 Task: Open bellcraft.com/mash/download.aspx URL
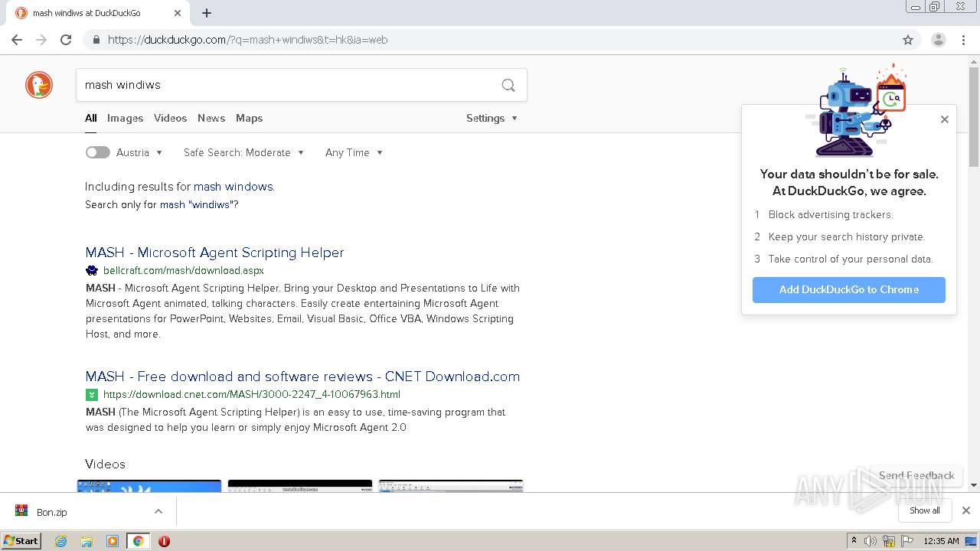184,270
